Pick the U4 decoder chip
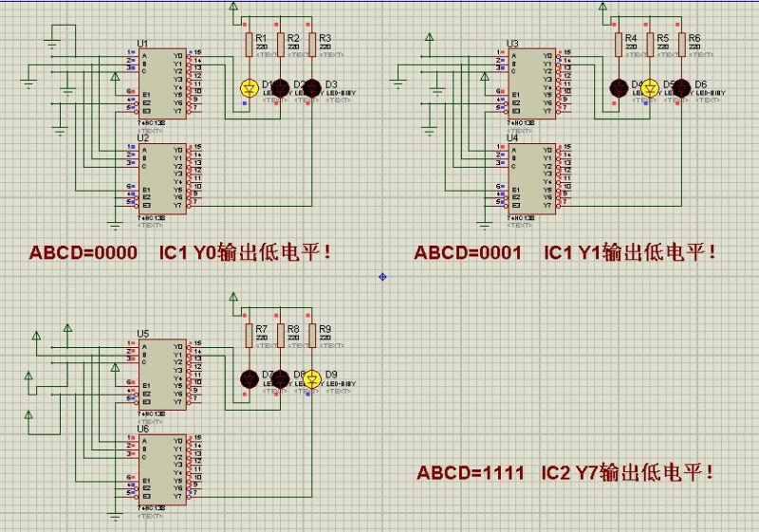The height and width of the screenshot is (532, 759). pos(531,176)
